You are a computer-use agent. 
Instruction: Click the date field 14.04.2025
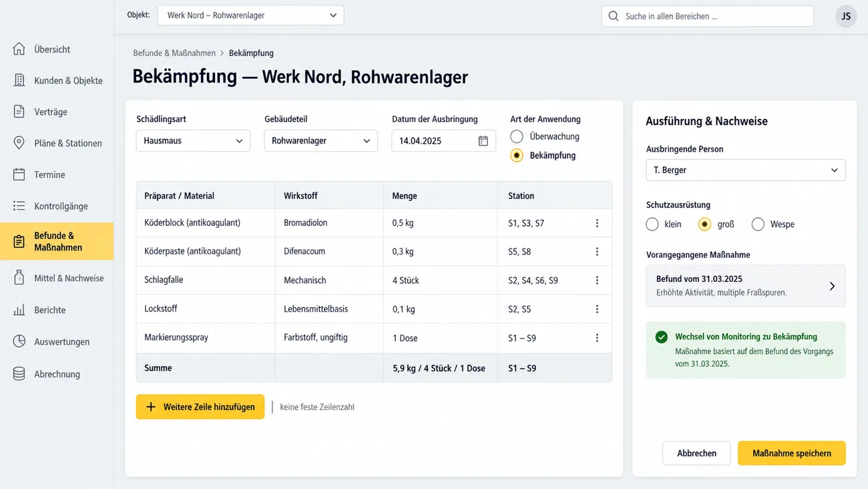(443, 141)
